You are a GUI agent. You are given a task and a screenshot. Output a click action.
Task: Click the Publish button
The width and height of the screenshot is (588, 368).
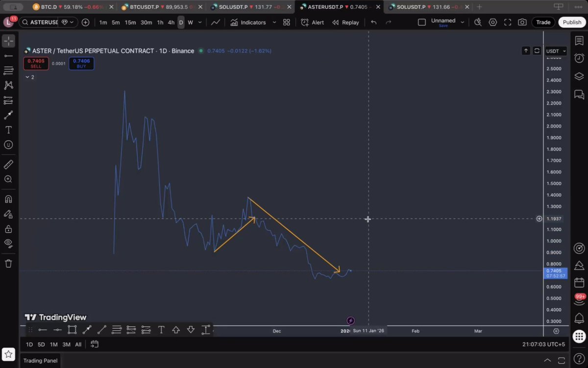click(572, 23)
